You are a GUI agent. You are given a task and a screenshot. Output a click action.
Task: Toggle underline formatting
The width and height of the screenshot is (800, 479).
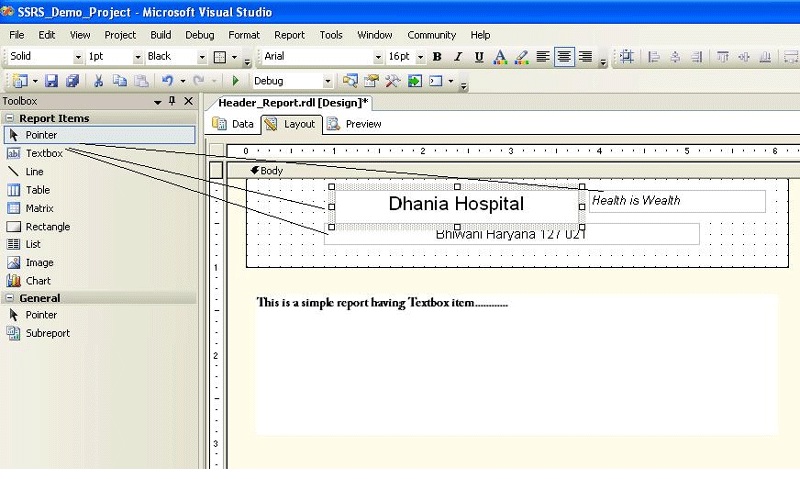click(x=479, y=57)
